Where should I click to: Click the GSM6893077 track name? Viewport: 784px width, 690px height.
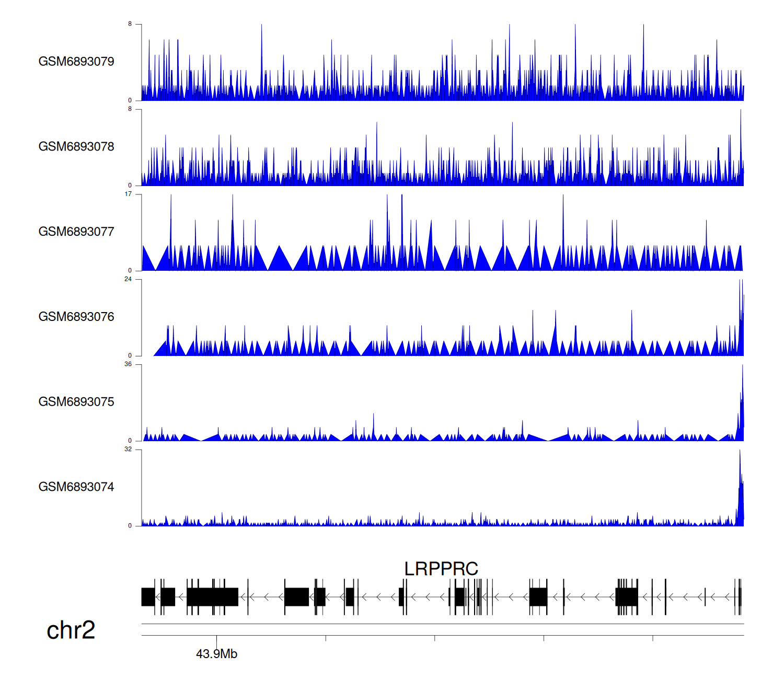[76, 232]
